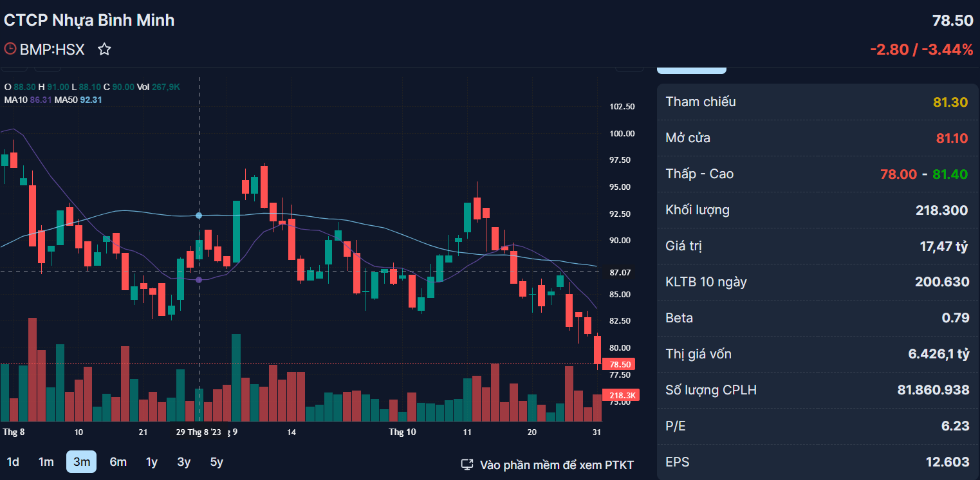Select the 1m timeframe
The height and width of the screenshot is (480, 980).
(46, 462)
